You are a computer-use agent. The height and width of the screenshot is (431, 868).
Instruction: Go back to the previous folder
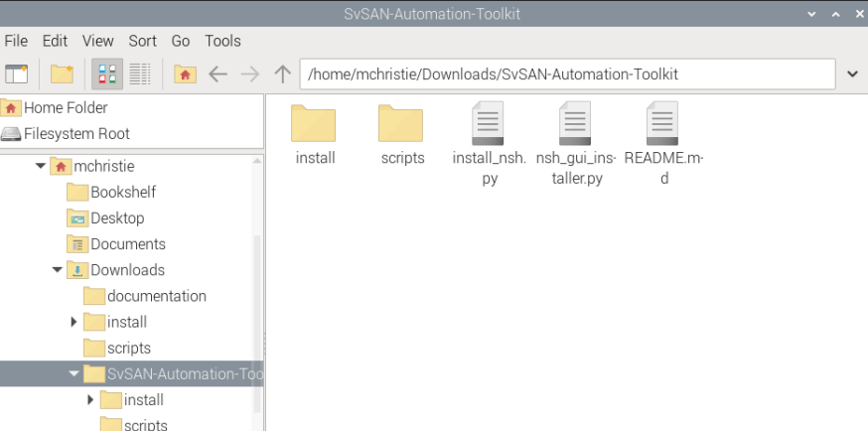pos(218,74)
